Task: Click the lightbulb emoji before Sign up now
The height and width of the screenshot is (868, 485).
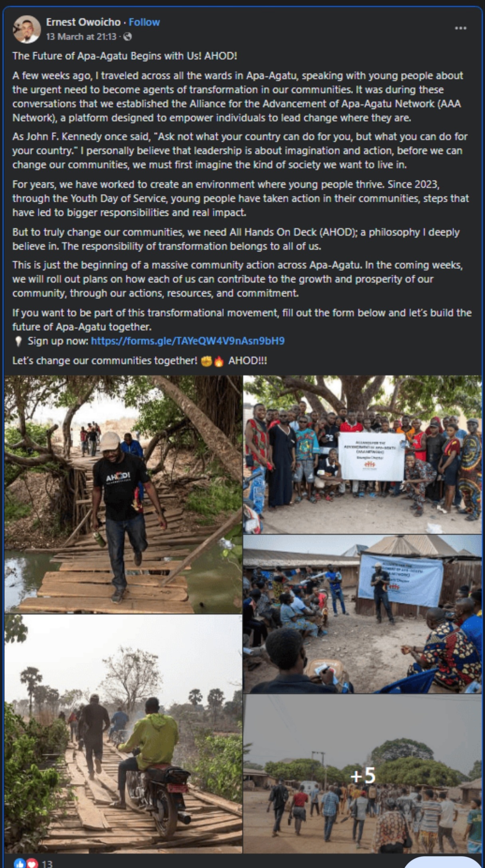Action: click(x=18, y=341)
